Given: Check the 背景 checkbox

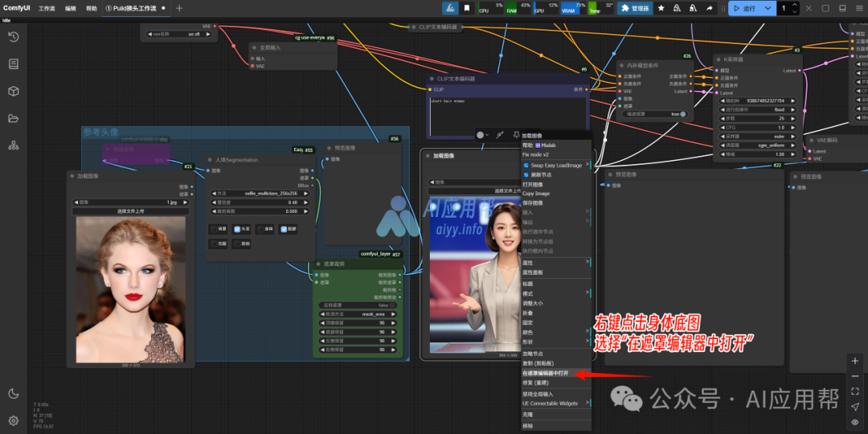Looking at the screenshot, I should tap(215, 229).
